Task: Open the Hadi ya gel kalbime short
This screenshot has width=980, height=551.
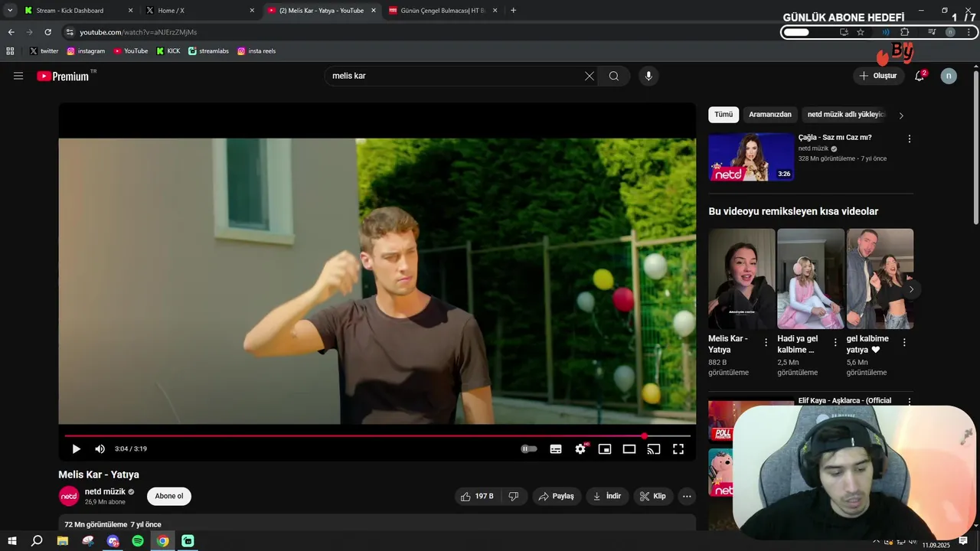Action: click(x=811, y=279)
